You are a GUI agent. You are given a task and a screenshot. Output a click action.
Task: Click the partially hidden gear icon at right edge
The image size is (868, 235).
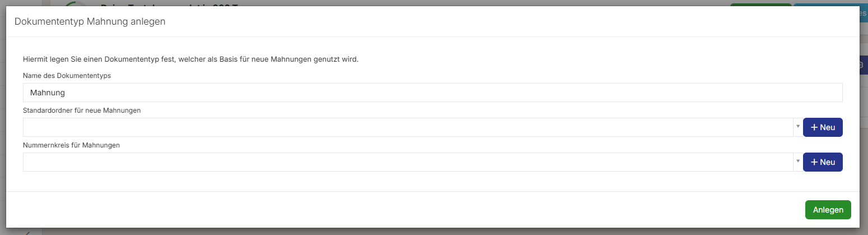click(x=862, y=65)
